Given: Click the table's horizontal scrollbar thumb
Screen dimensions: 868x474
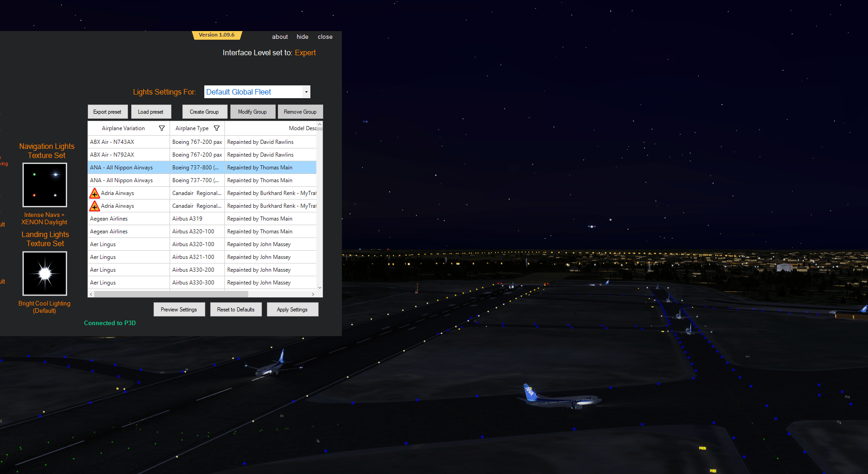Looking at the screenshot, I should pos(171,294).
